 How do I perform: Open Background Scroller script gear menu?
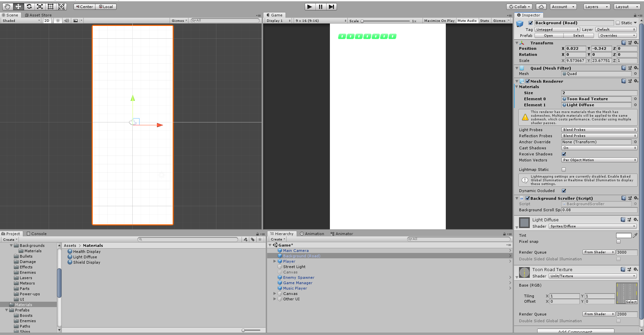(x=636, y=198)
